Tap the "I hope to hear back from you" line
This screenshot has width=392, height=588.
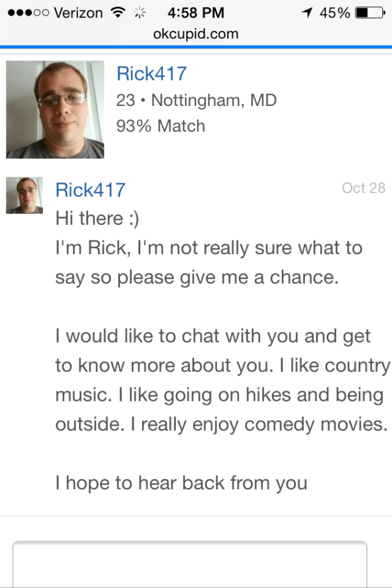(x=181, y=483)
